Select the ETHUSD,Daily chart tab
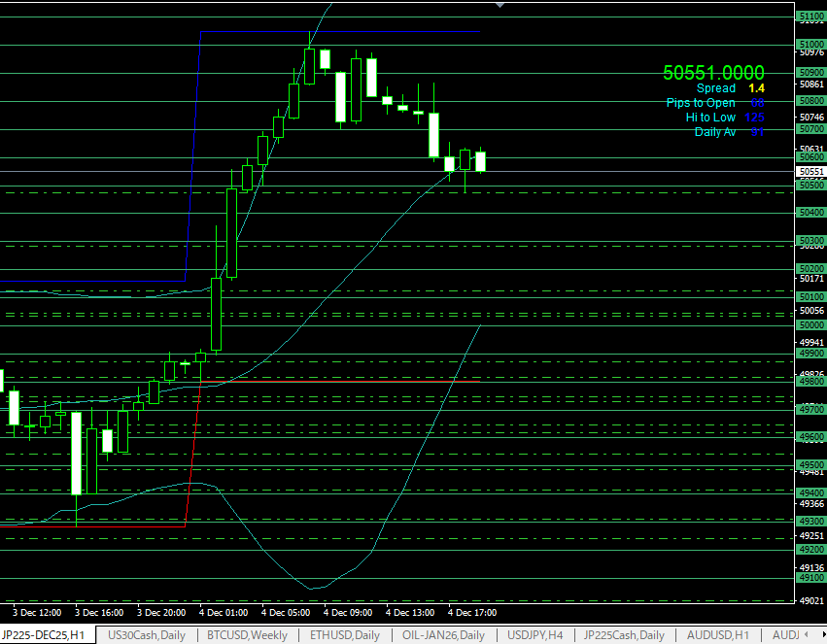This screenshot has width=827, height=644. (x=344, y=635)
